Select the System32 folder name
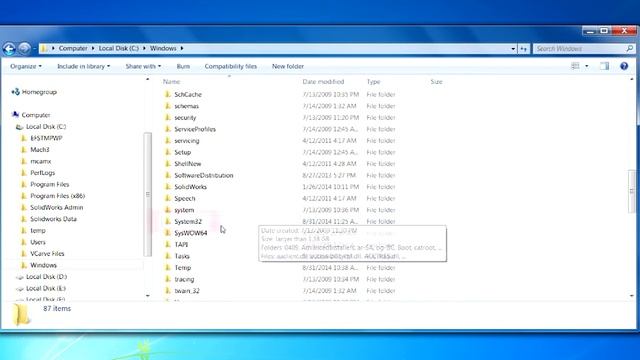The width and height of the screenshot is (640, 360). pos(188,221)
